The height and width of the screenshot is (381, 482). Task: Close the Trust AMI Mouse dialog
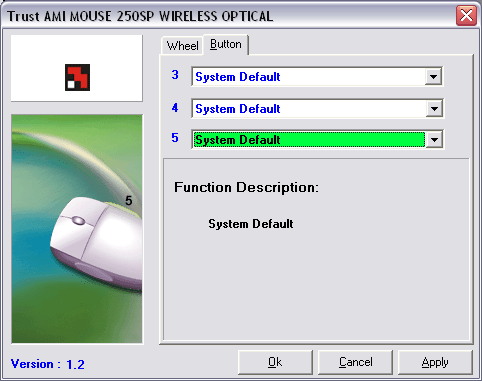466,15
